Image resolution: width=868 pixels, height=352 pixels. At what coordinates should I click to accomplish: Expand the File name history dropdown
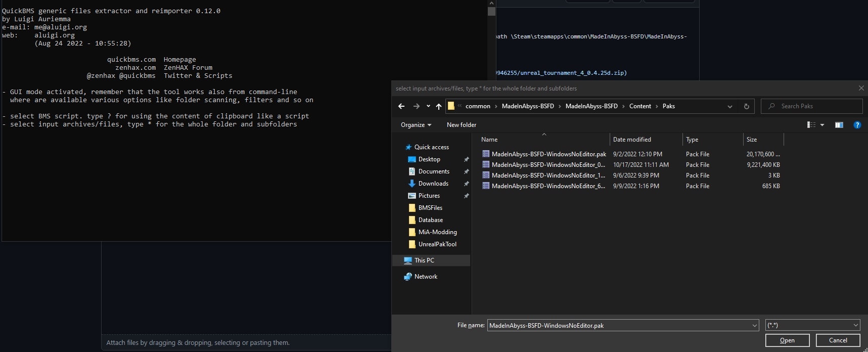pyautogui.click(x=754, y=325)
